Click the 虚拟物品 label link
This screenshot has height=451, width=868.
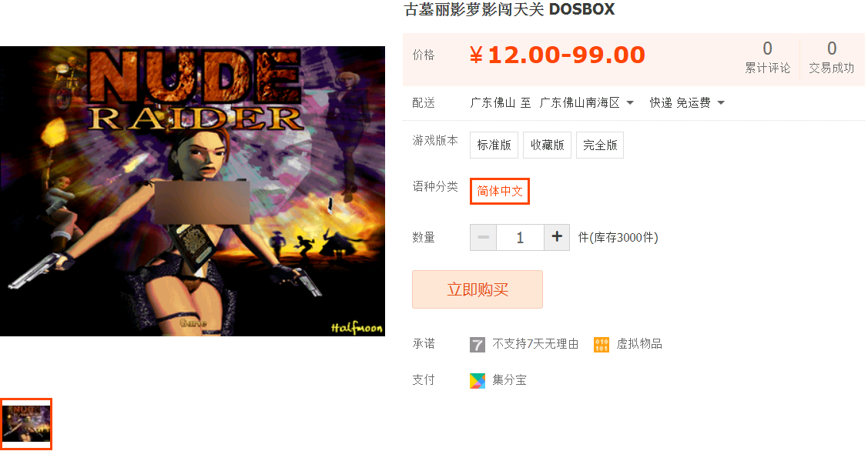[639, 344]
